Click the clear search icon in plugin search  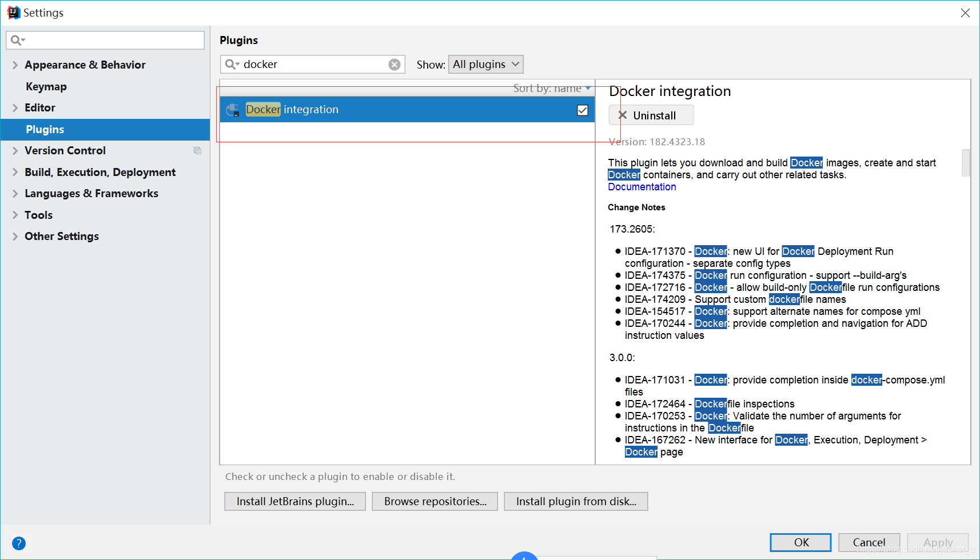pos(395,65)
